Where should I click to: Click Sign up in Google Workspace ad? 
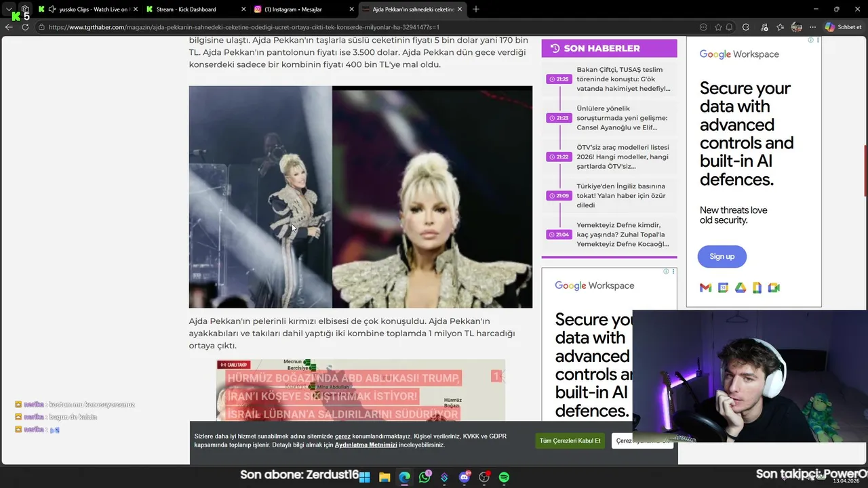click(722, 256)
